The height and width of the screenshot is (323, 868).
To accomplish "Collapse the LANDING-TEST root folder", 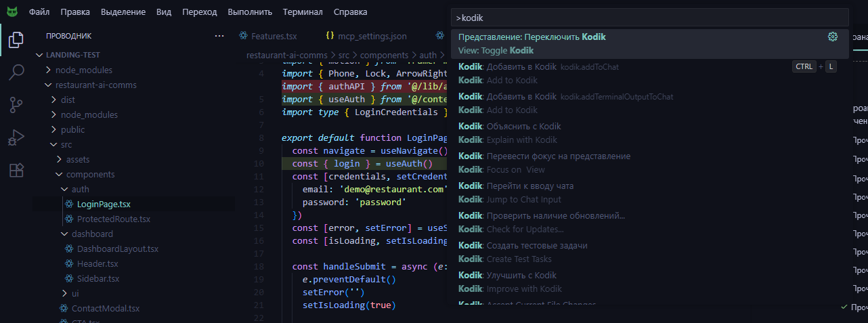I will (39, 55).
